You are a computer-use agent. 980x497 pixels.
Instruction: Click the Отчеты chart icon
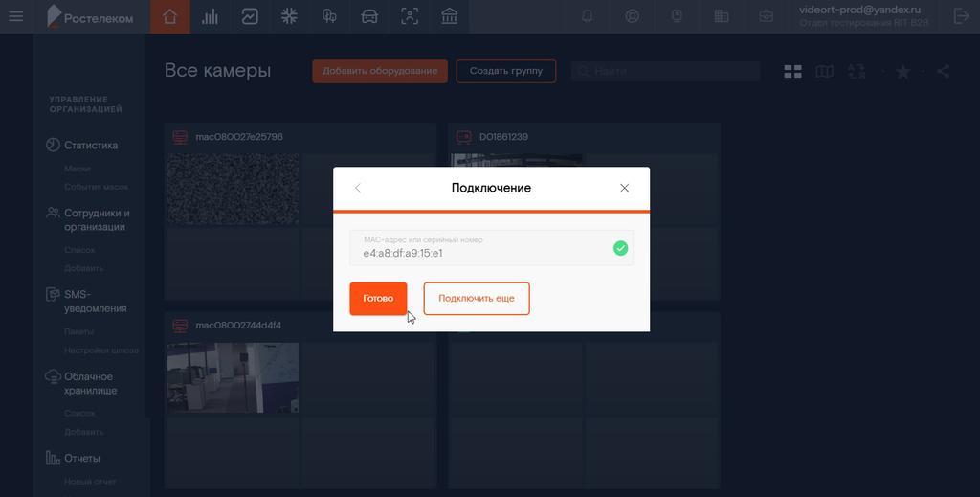[x=54, y=458]
